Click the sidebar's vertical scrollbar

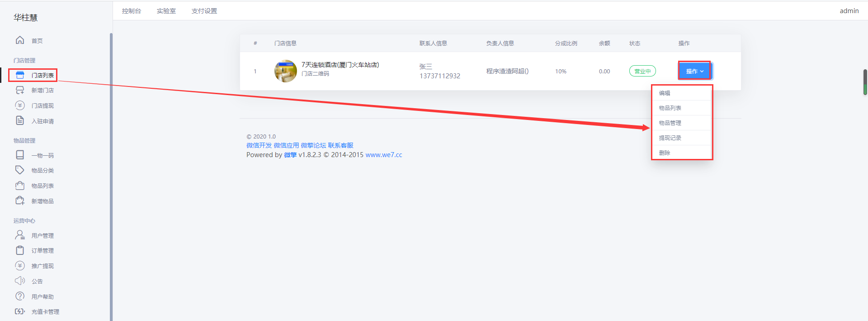click(111, 177)
